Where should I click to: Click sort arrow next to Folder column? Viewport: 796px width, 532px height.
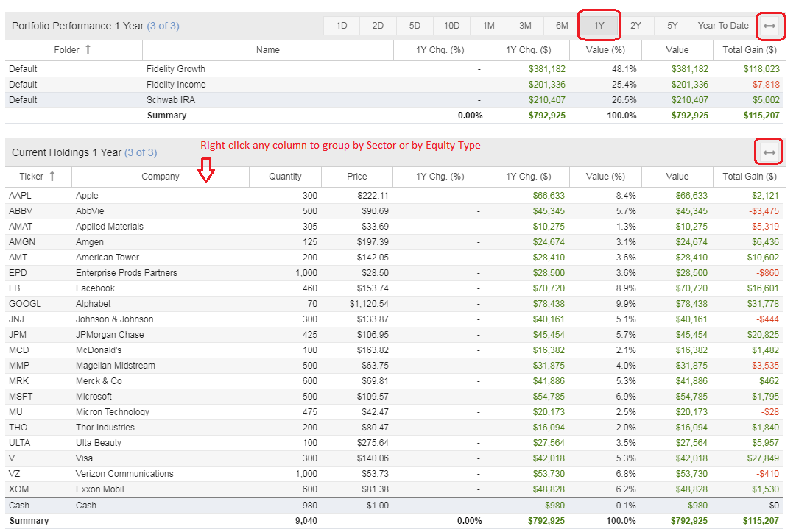coord(88,50)
